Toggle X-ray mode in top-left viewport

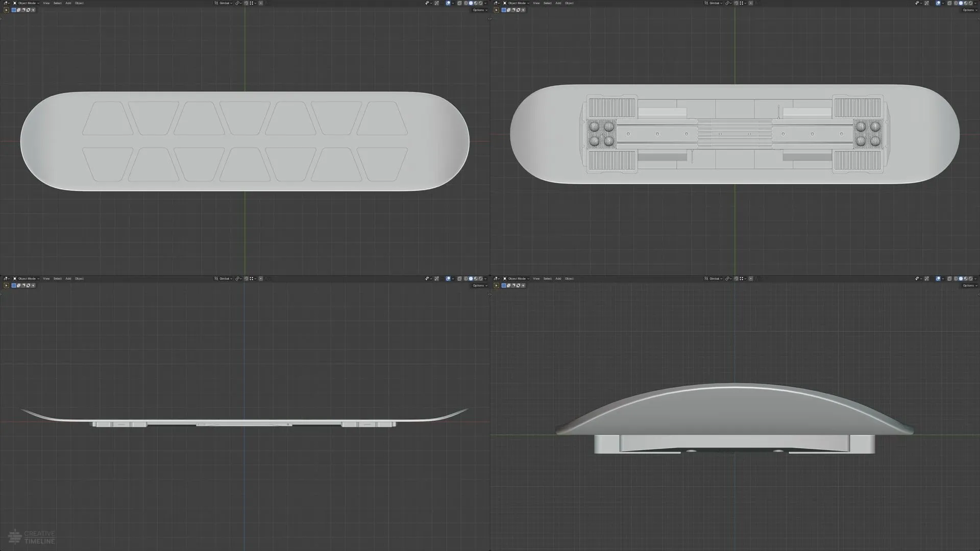459,3
